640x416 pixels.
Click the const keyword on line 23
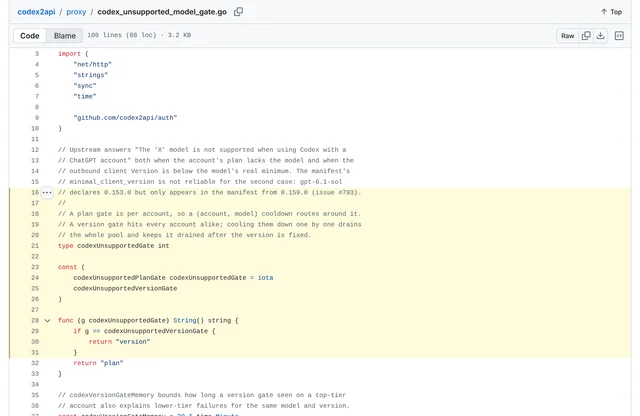[67, 267]
